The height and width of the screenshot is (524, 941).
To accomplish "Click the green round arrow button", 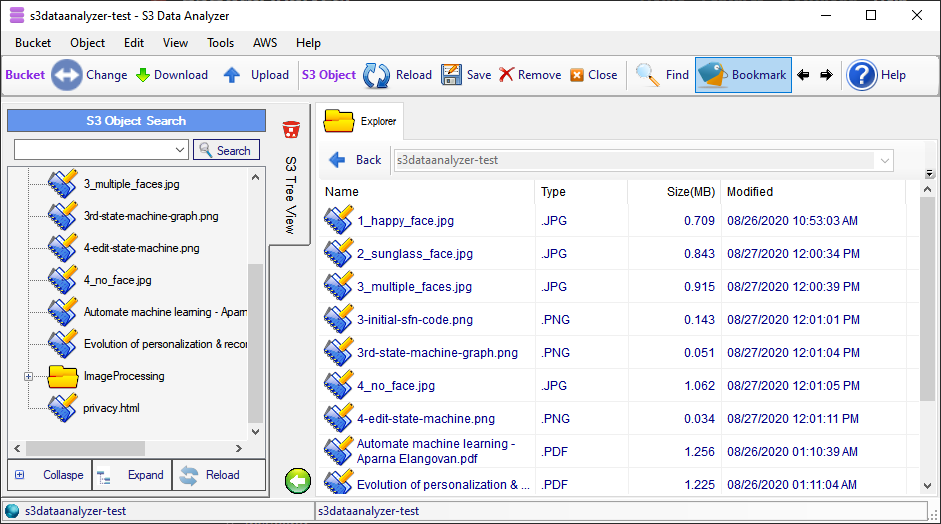I will coord(298,481).
